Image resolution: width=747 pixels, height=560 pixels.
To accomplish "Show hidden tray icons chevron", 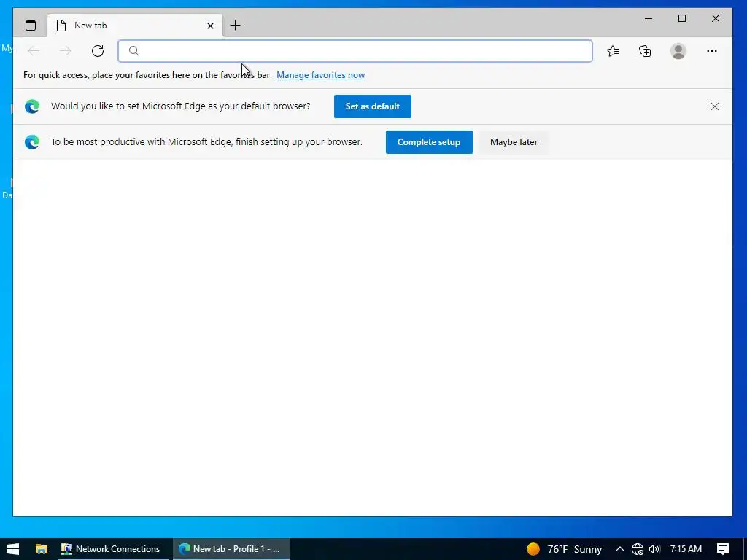I will (x=620, y=549).
